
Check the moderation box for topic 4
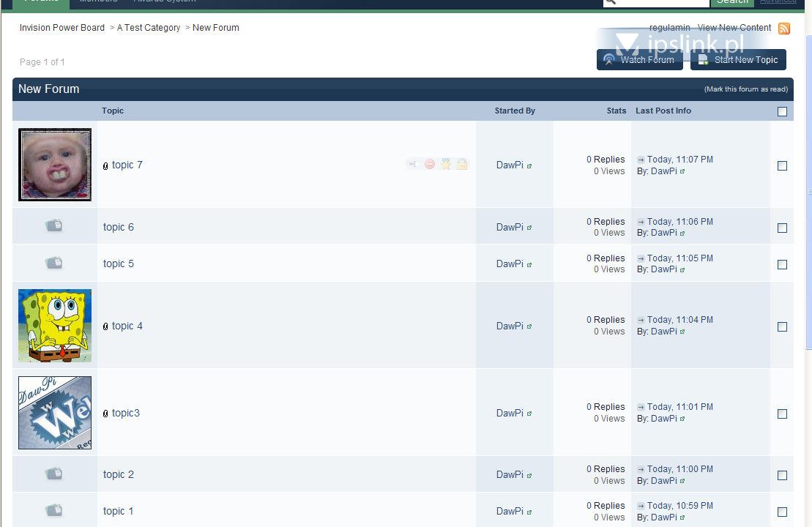pyautogui.click(x=782, y=326)
